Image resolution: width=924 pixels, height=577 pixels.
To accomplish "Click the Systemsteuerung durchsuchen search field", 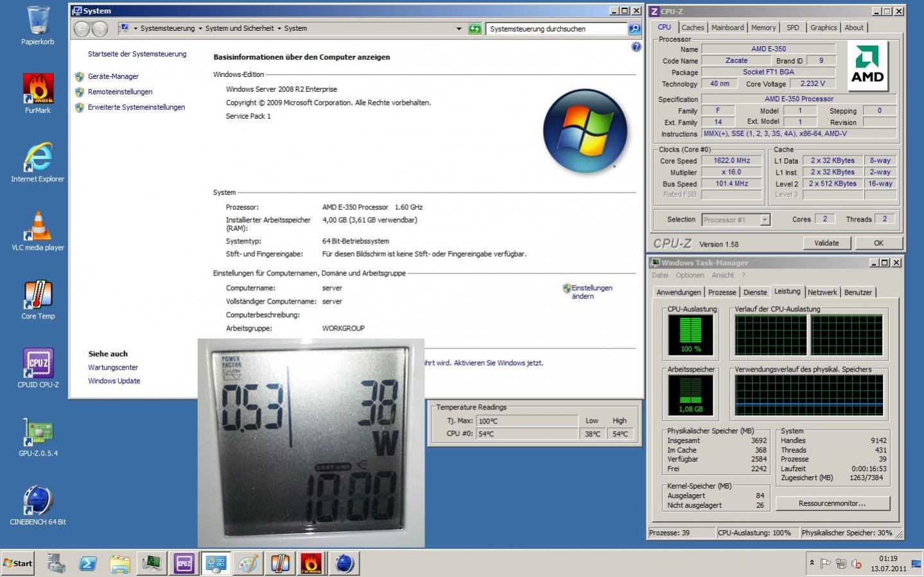I will 556,28.
